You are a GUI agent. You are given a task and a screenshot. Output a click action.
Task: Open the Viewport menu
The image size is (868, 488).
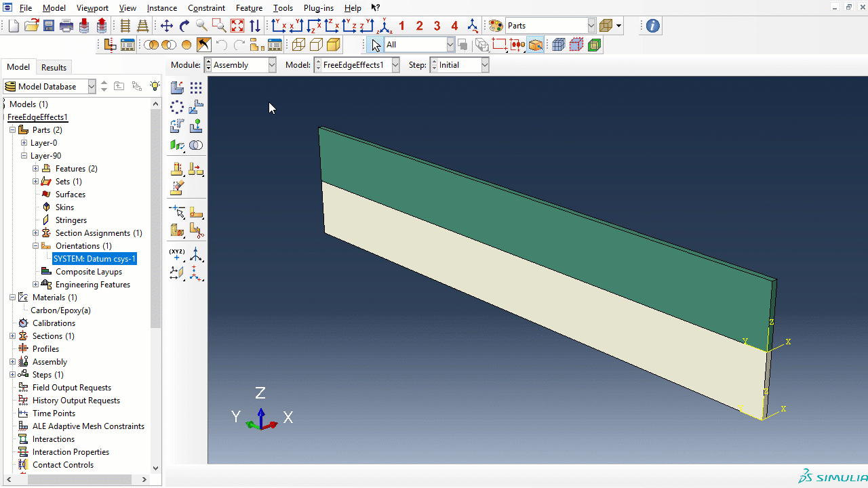(92, 8)
